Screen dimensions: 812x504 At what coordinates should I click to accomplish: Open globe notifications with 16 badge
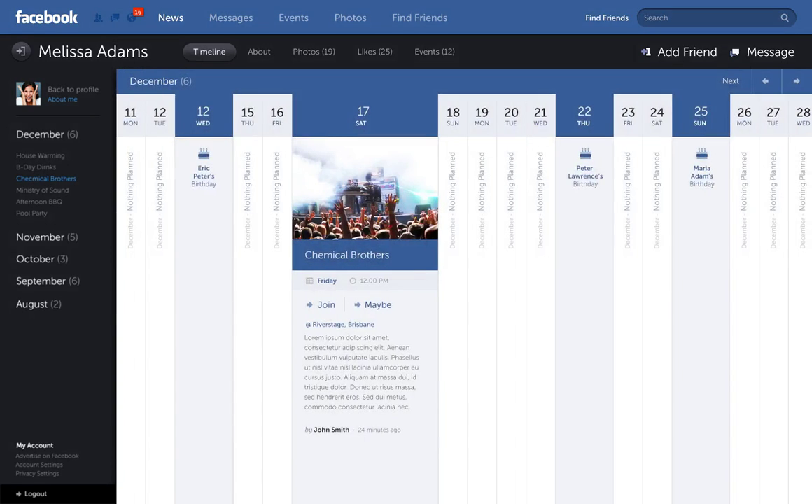(x=132, y=17)
